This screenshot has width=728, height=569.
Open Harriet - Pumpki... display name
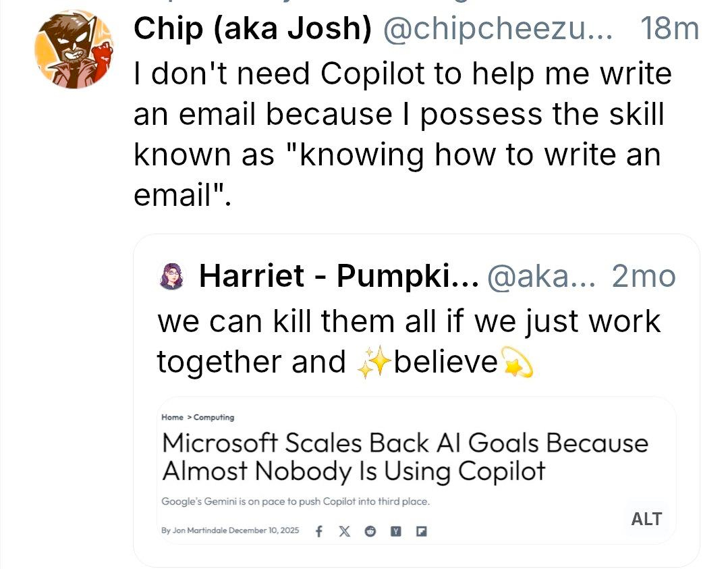coord(339,276)
